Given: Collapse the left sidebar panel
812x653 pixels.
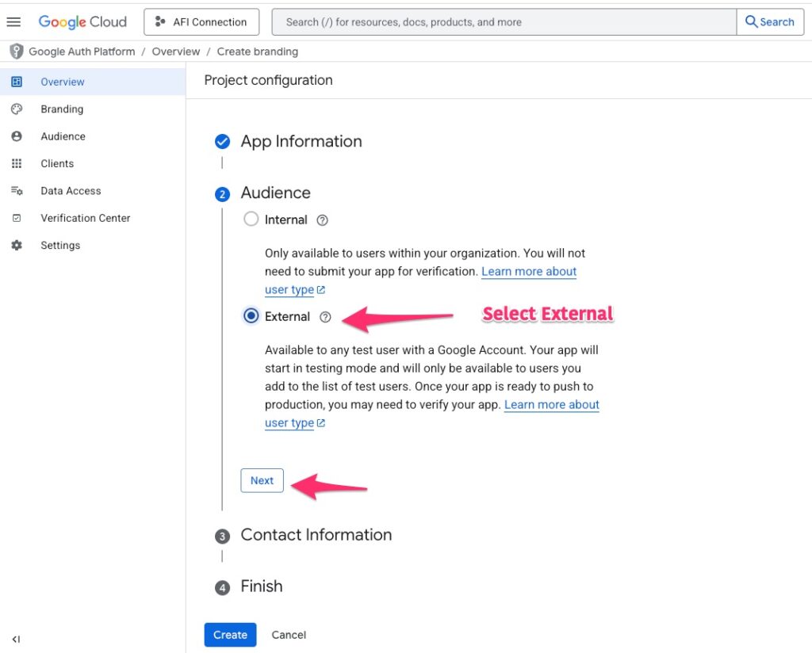Looking at the screenshot, I should pyautogui.click(x=16, y=639).
